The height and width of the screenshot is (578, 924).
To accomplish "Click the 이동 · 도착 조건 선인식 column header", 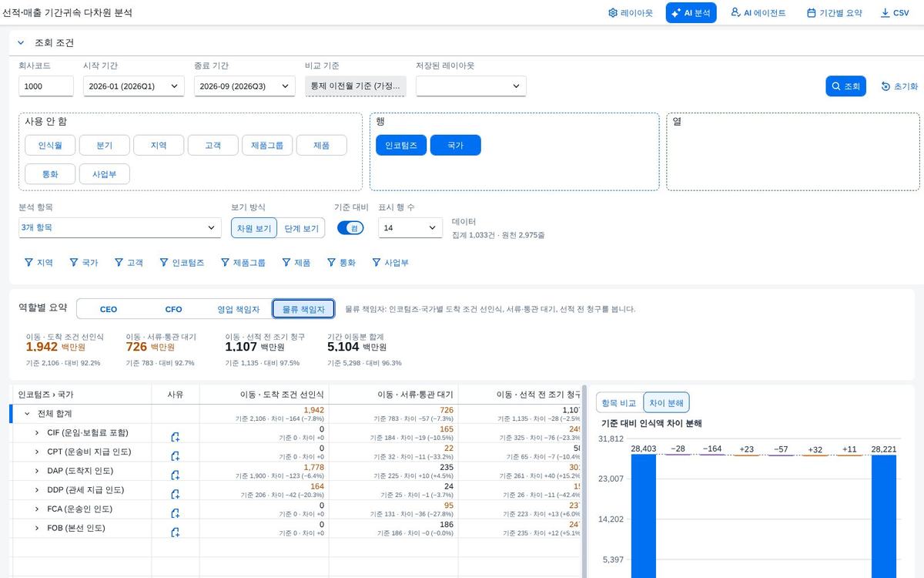I will pyautogui.click(x=264, y=395).
